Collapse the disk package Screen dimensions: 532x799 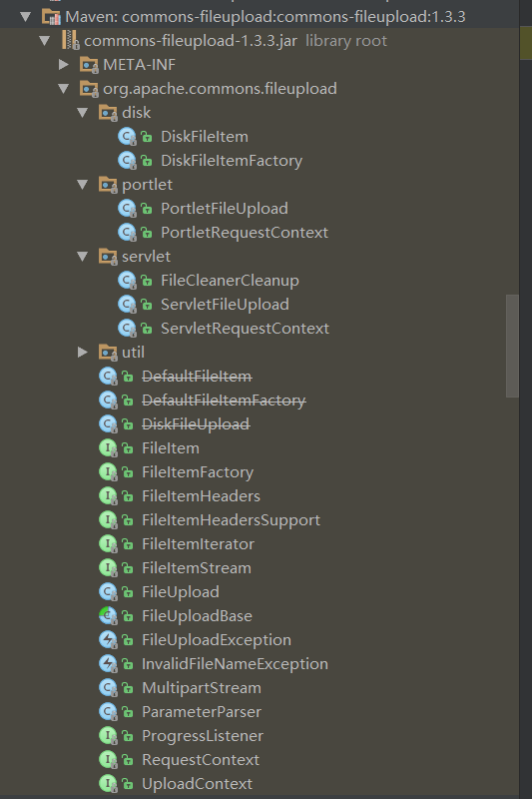pyautogui.click(x=83, y=113)
